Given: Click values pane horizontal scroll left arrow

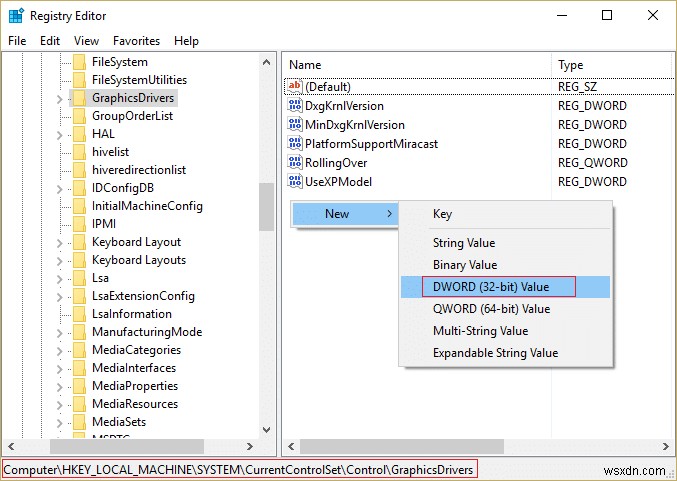Looking at the screenshot, I should point(291,446).
